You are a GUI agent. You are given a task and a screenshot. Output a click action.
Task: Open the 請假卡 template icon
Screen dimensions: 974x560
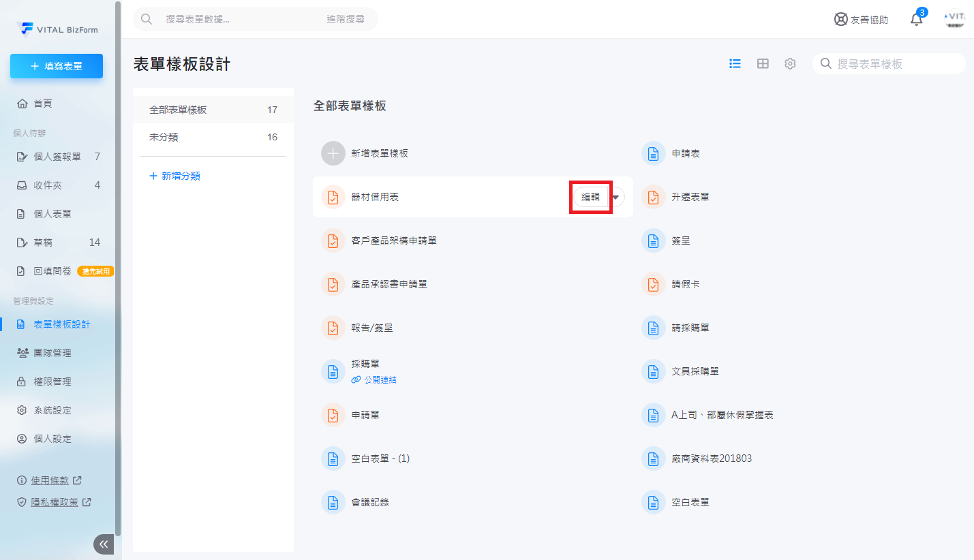(653, 284)
